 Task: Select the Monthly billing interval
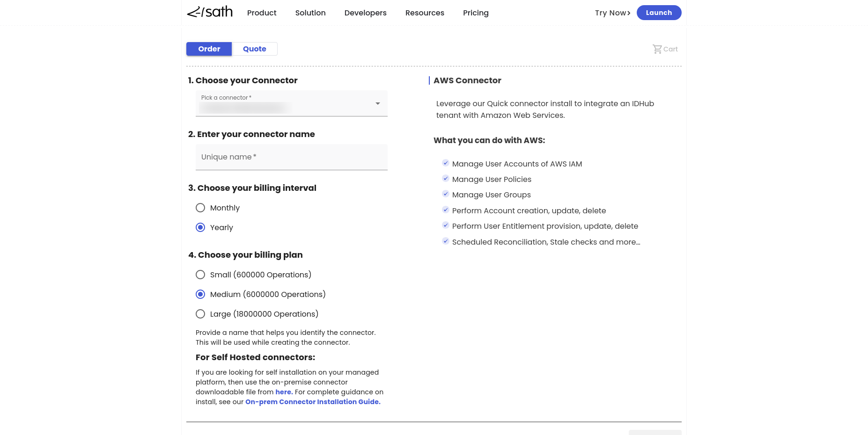coord(200,208)
